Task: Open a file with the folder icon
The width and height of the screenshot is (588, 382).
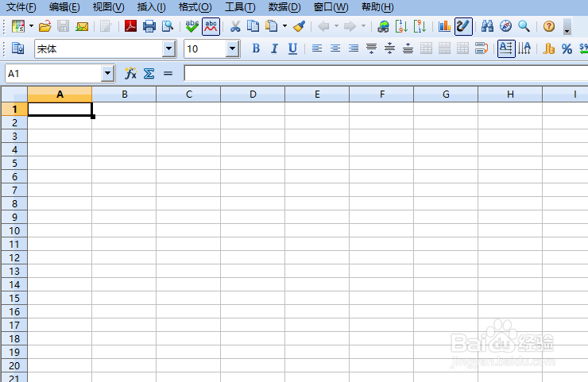Action: [x=44, y=26]
